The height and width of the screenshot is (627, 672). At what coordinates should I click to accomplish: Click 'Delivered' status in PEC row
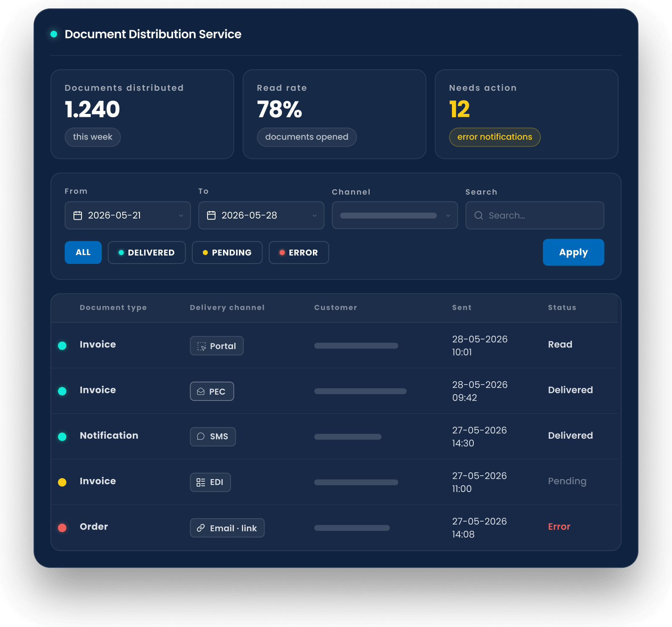point(570,390)
